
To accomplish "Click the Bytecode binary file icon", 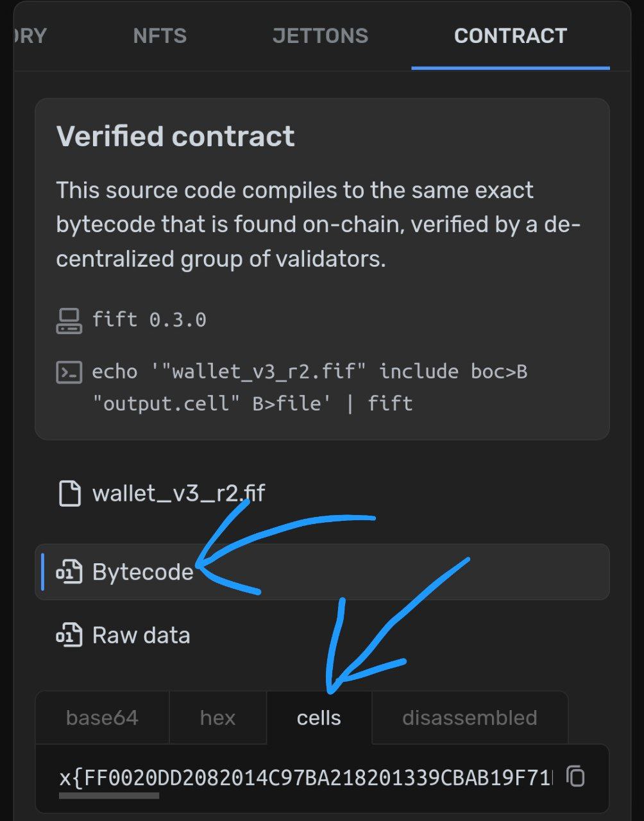I will 69,571.
